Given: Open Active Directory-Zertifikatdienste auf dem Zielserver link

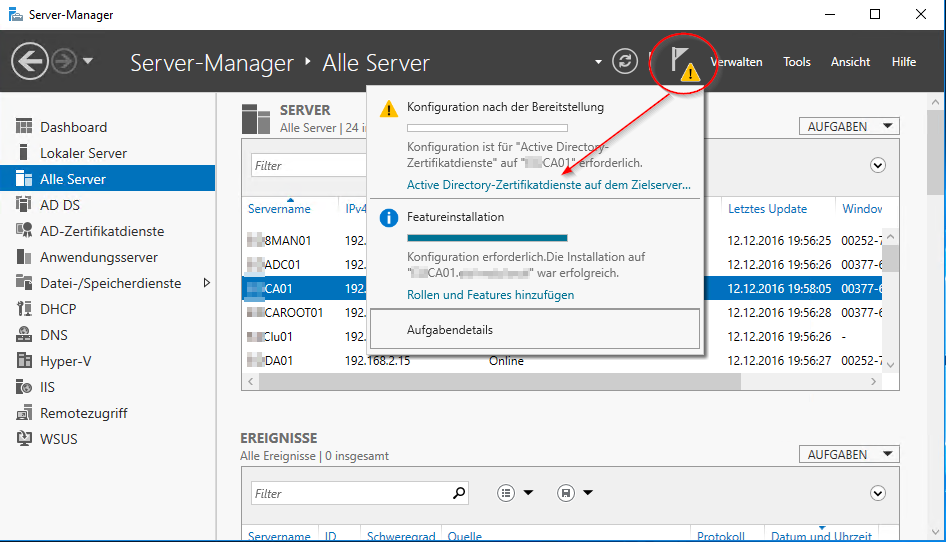Looking at the screenshot, I should pyautogui.click(x=548, y=185).
